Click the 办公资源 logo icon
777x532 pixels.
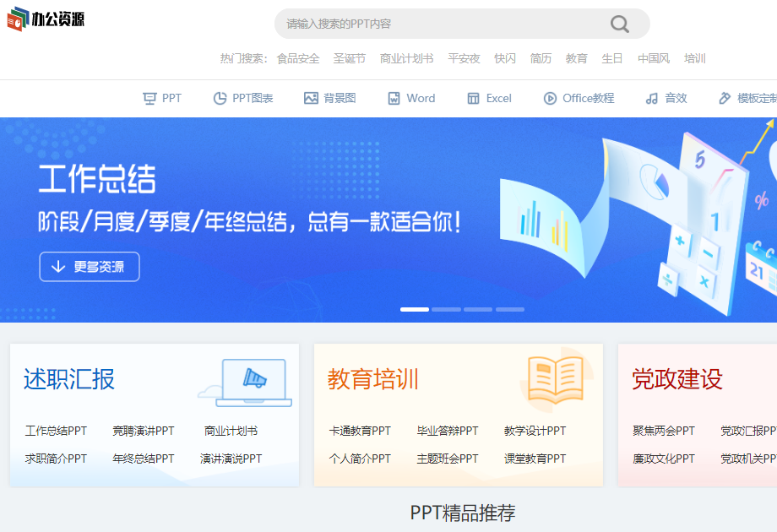tap(17, 19)
